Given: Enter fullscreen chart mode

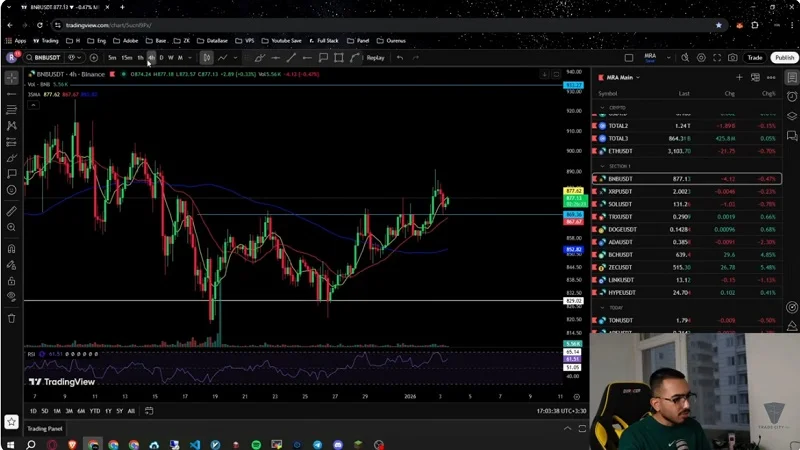Looking at the screenshot, I should [x=718, y=57].
